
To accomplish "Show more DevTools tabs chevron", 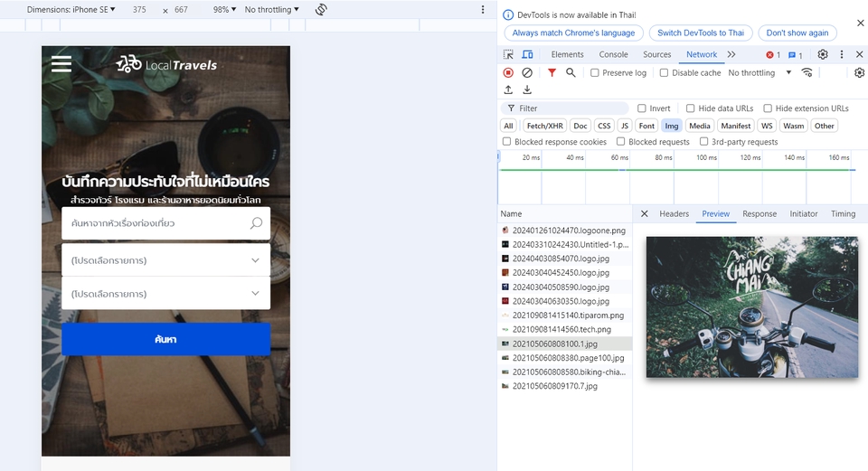I will pos(731,54).
